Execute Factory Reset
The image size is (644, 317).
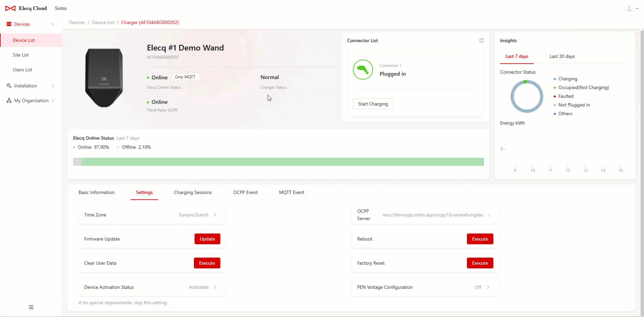click(480, 263)
